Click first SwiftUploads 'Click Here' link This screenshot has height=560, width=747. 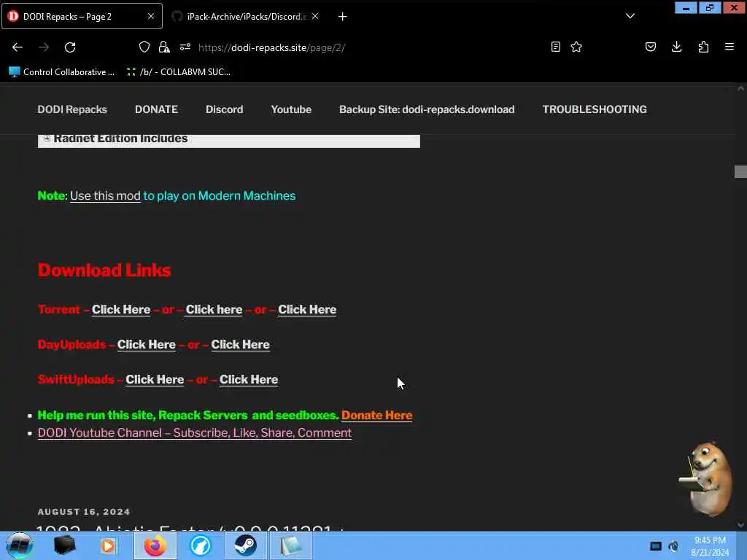click(155, 379)
